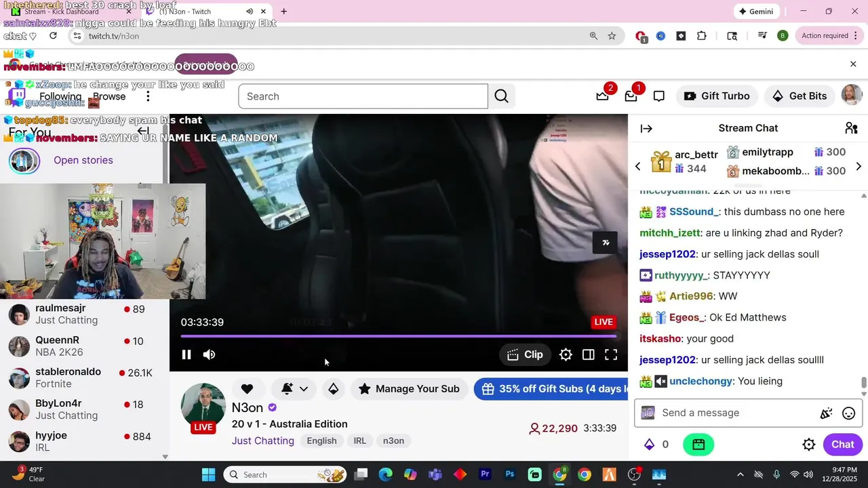Collapse the Stream Chat panel
The width and height of the screenshot is (868, 488).
pos(646,128)
